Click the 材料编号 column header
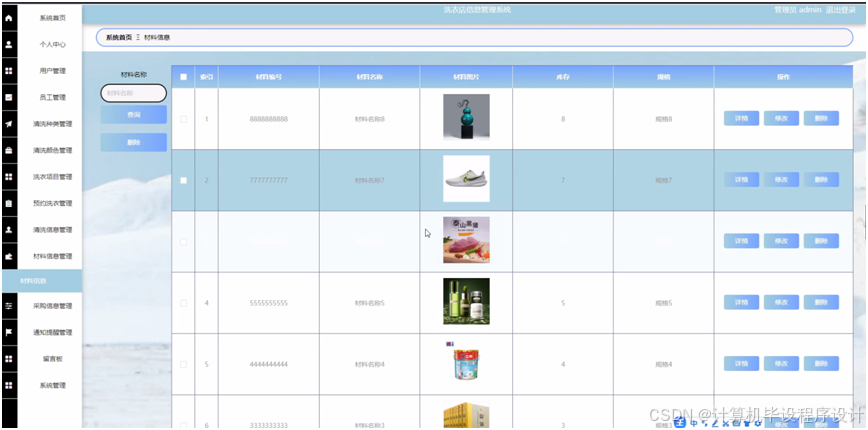Viewport: 868px width, 430px height. (x=268, y=77)
